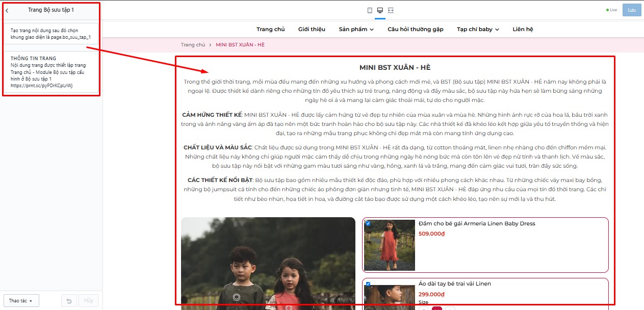
Task: Open Trang chủ in navigation menu
Action: [x=271, y=29]
